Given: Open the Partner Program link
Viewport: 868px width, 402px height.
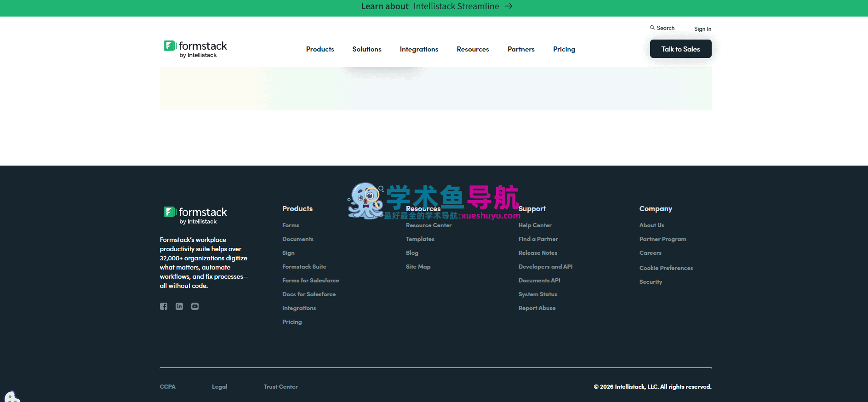Looking at the screenshot, I should tap(662, 239).
